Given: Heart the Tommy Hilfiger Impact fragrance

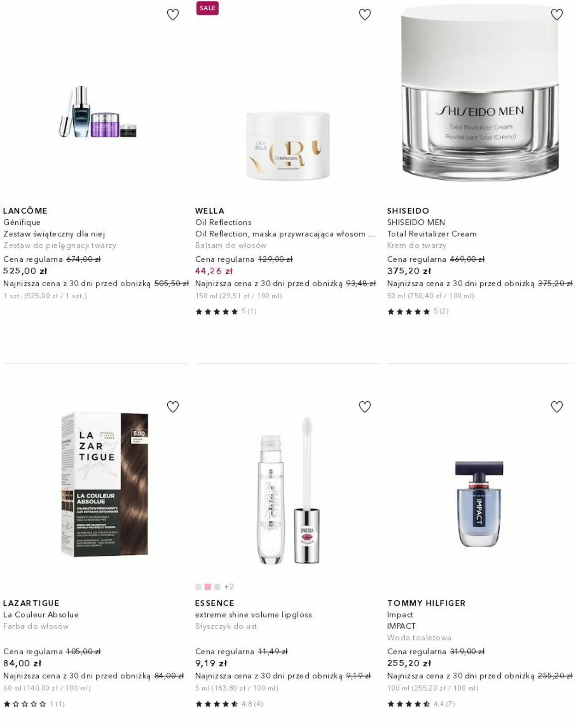Looking at the screenshot, I should [557, 407].
